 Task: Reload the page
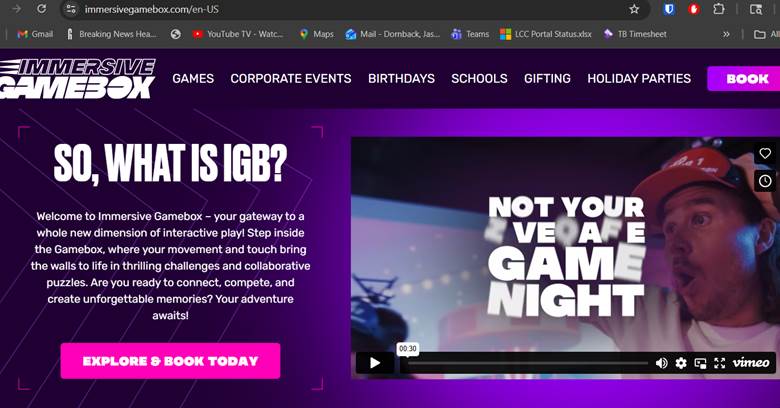41,9
